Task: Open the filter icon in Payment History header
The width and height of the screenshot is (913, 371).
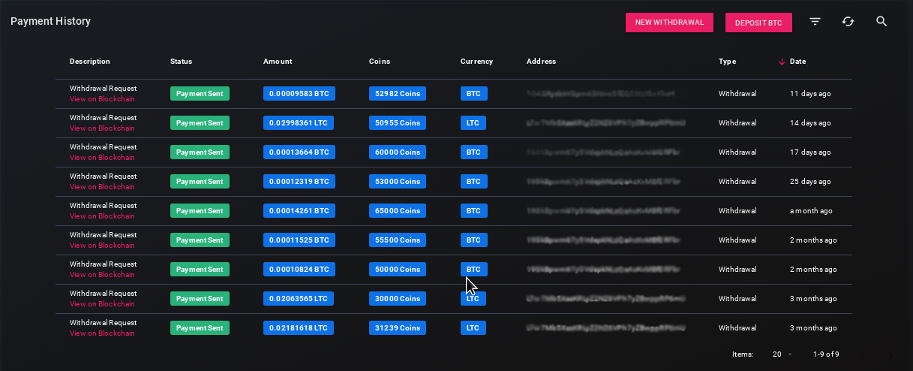Action: [x=815, y=22]
